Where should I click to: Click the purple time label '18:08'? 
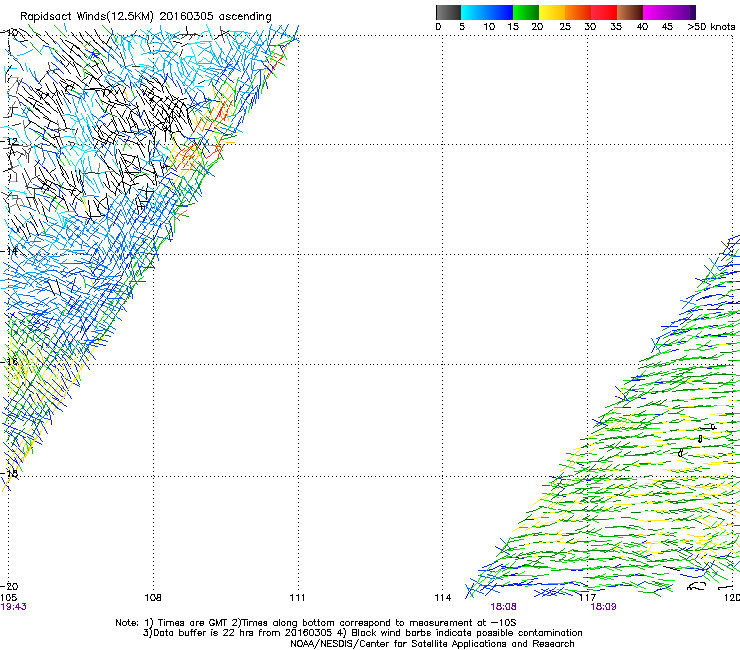503,607
